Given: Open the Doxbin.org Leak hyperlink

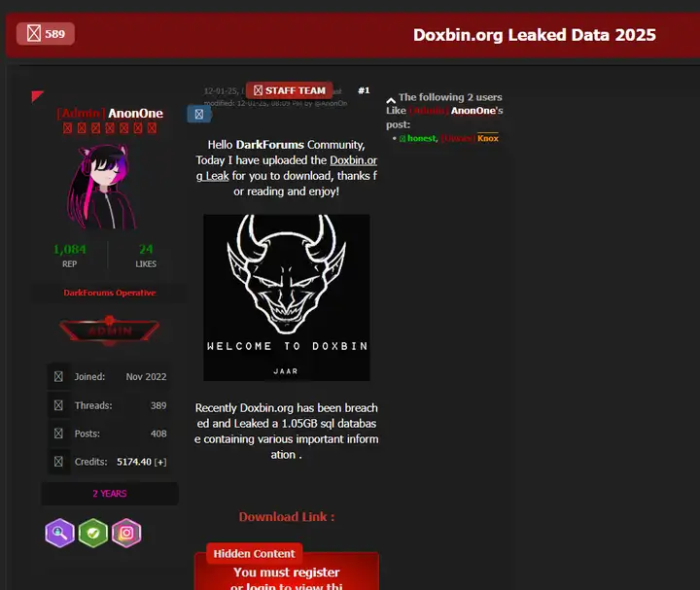Looking at the screenshot, I should tap(353, 160).
